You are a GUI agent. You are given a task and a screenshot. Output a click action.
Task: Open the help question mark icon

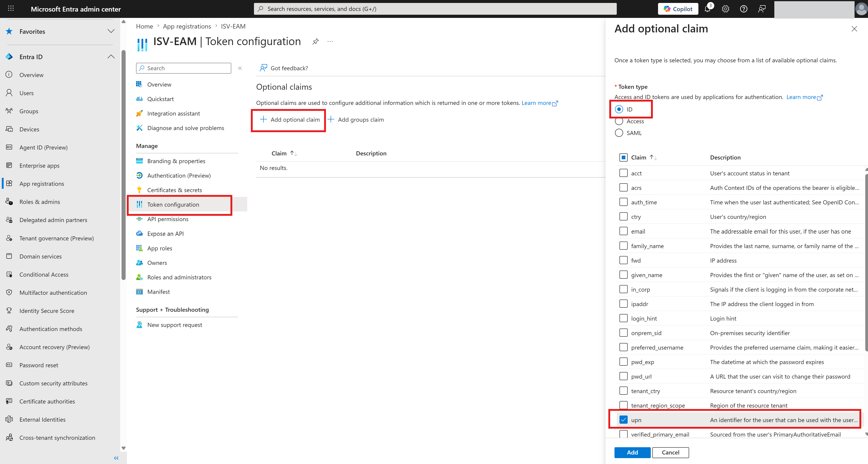[x=744, y=9]
